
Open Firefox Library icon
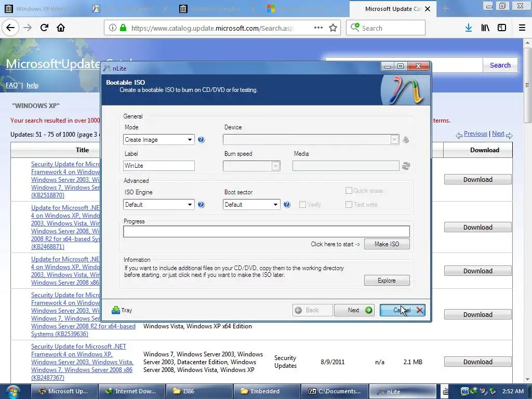tap(485, 28)
